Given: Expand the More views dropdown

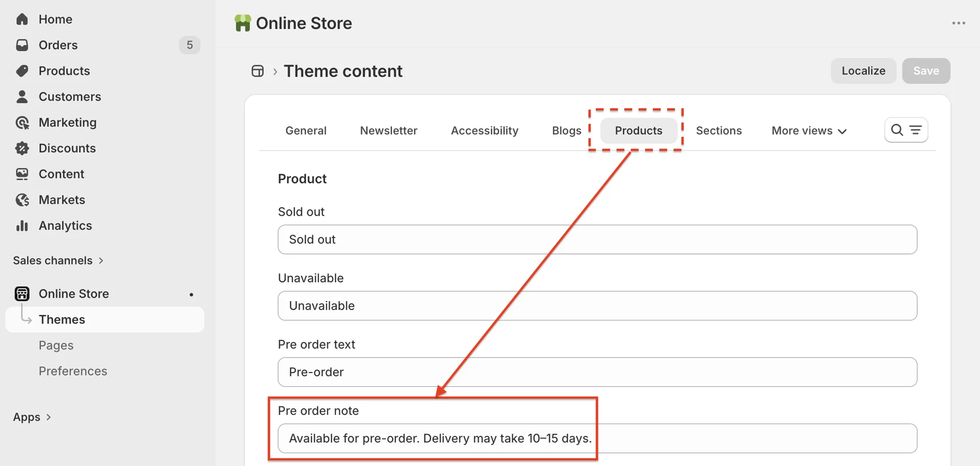Looking at the screenshot, I should point(809,131).
